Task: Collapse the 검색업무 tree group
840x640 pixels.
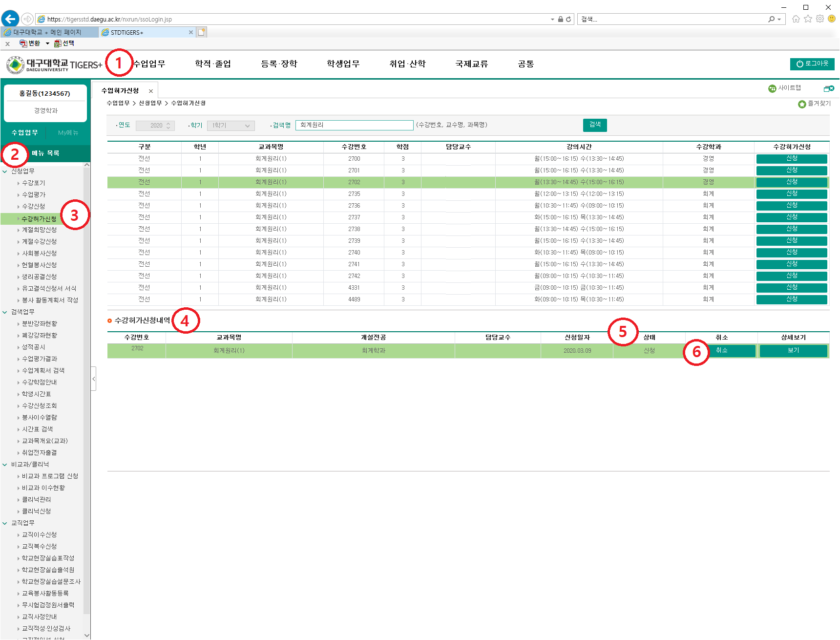Action: 5,312
